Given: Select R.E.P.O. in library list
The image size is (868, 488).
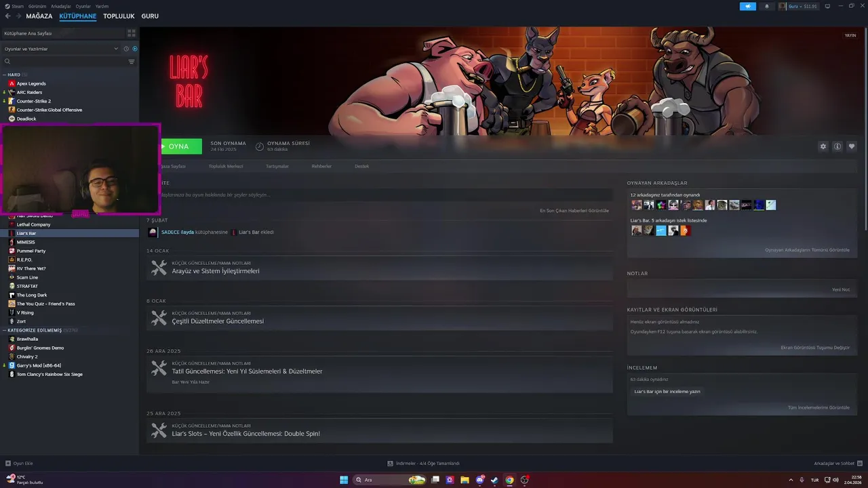Looking at the screenshot, I should 24,260.
